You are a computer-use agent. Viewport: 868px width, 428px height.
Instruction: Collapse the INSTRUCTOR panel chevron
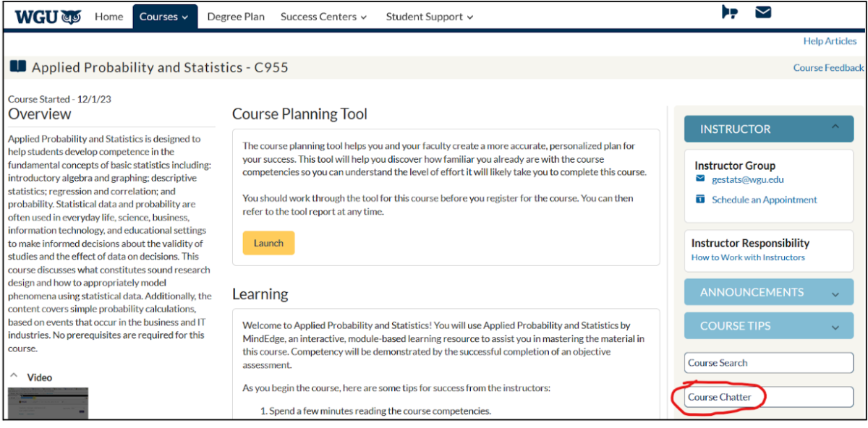835,128
